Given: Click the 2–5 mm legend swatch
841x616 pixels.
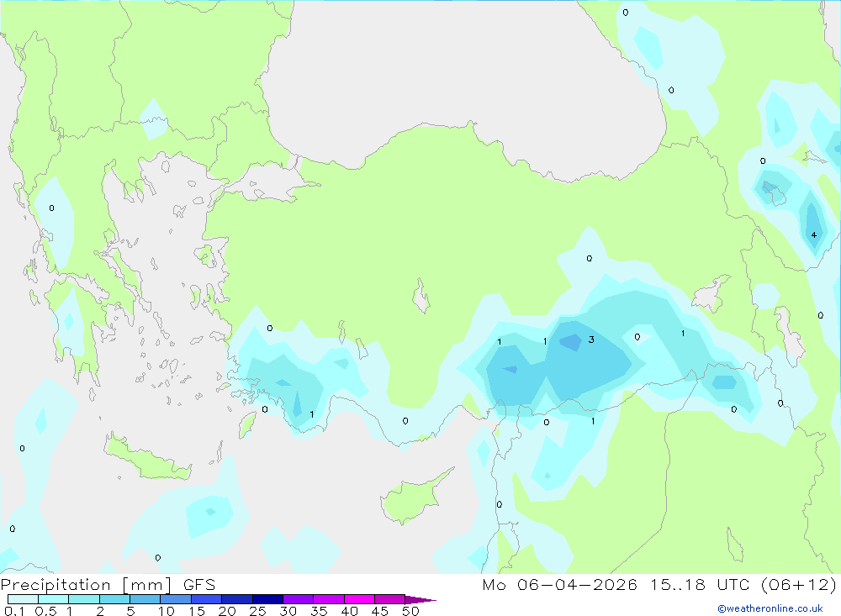Looking at the screenshot, I should [114, 599].
